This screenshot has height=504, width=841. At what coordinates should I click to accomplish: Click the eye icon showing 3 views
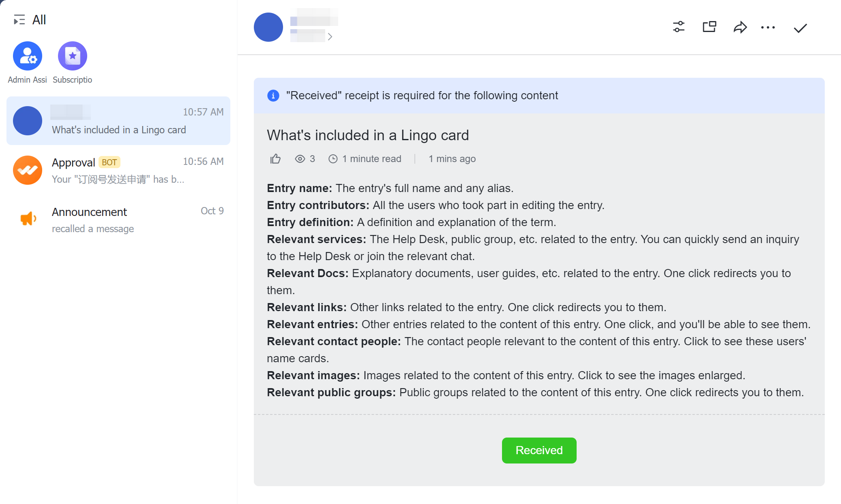[x=300, y=158]
